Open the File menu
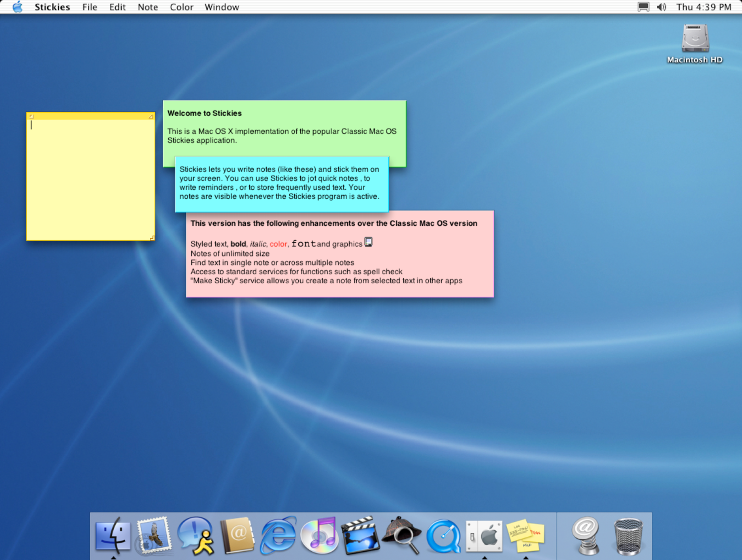The image size is (742, 560). pyautogui.click(x=90, y=7)
